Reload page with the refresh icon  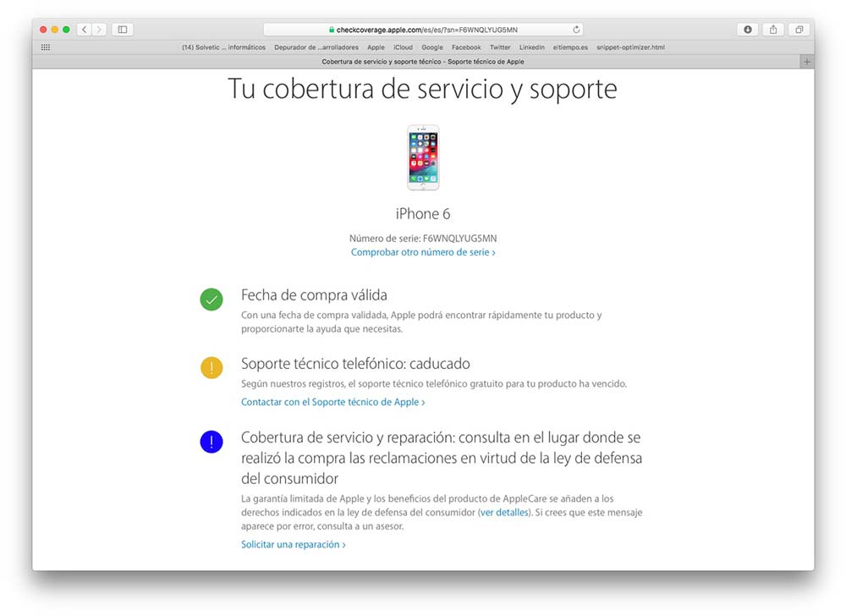pos(576,30)
